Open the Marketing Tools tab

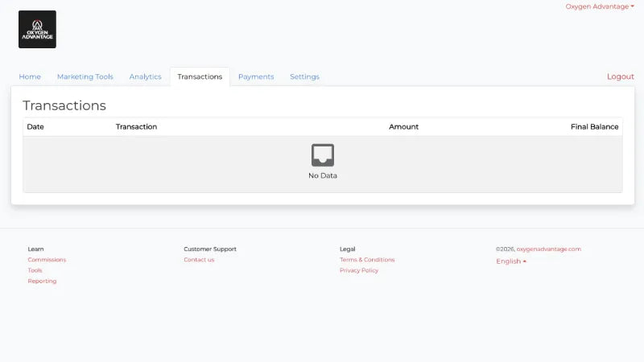tap(85, 76)
